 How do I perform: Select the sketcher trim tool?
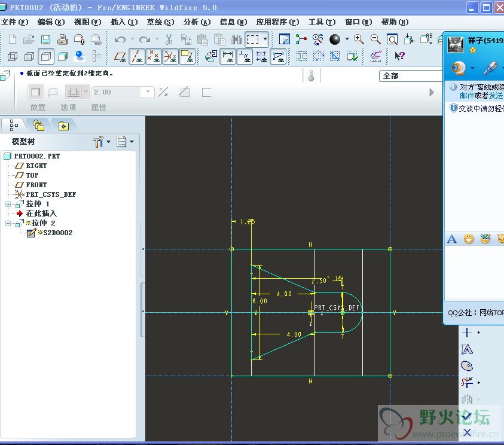[467, 383]
